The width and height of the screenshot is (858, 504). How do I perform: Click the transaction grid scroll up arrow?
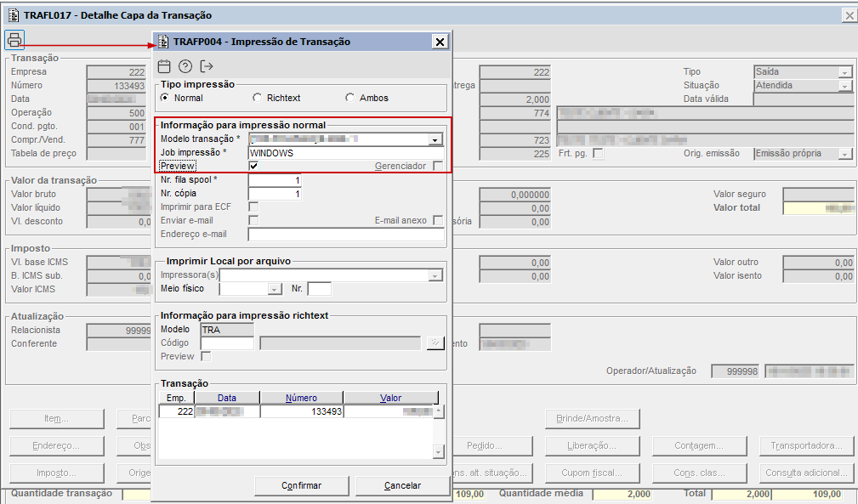point(438,411)
